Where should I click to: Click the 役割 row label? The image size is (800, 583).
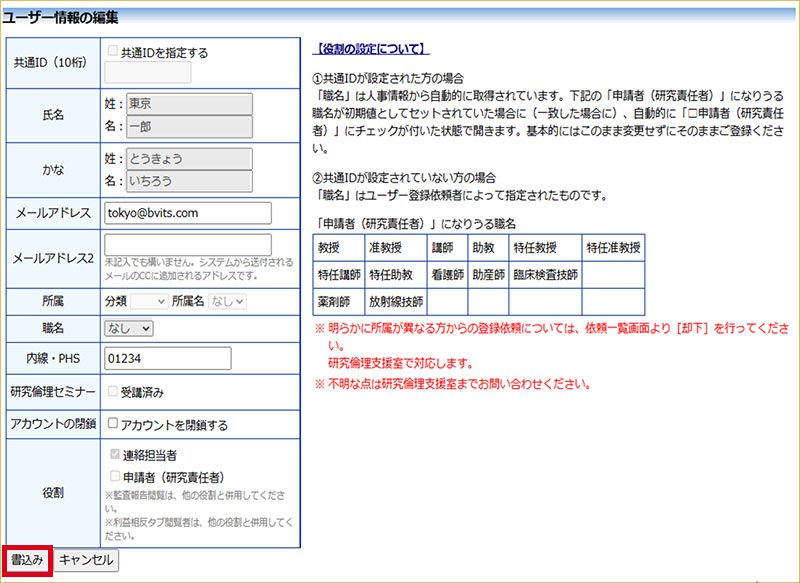point(53,493)
